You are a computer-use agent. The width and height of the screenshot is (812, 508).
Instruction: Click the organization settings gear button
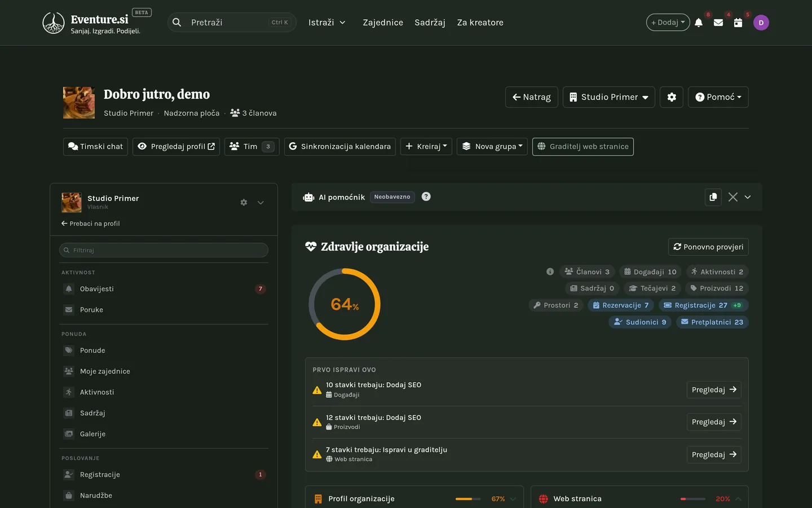(672, 97)
